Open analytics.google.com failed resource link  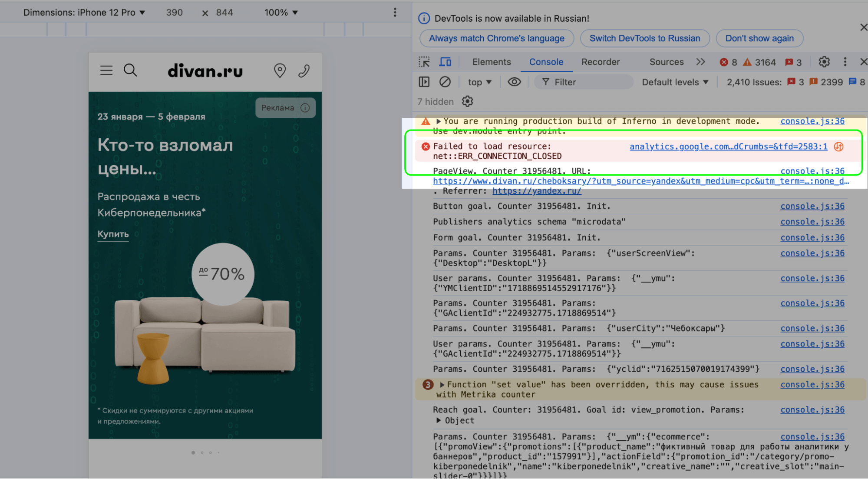728,146
